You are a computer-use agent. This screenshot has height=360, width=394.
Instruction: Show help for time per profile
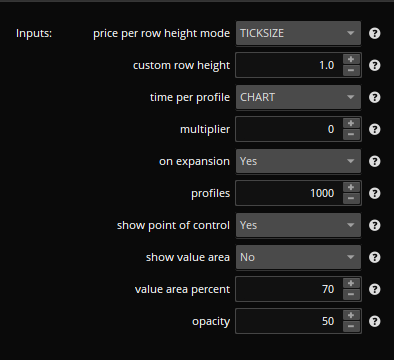click(x=375, y=97)
